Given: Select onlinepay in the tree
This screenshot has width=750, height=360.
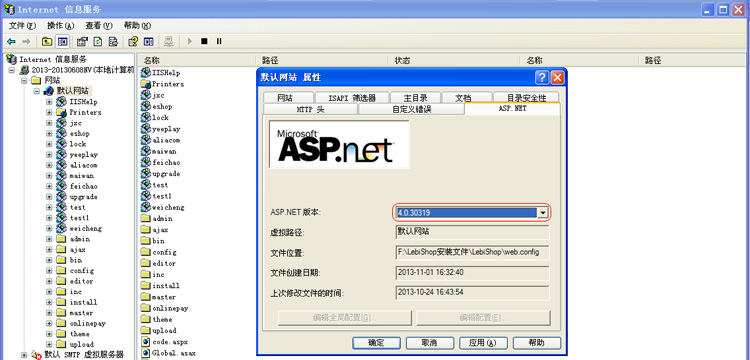Looking at the screenshot, I should (x=87, y=323).
